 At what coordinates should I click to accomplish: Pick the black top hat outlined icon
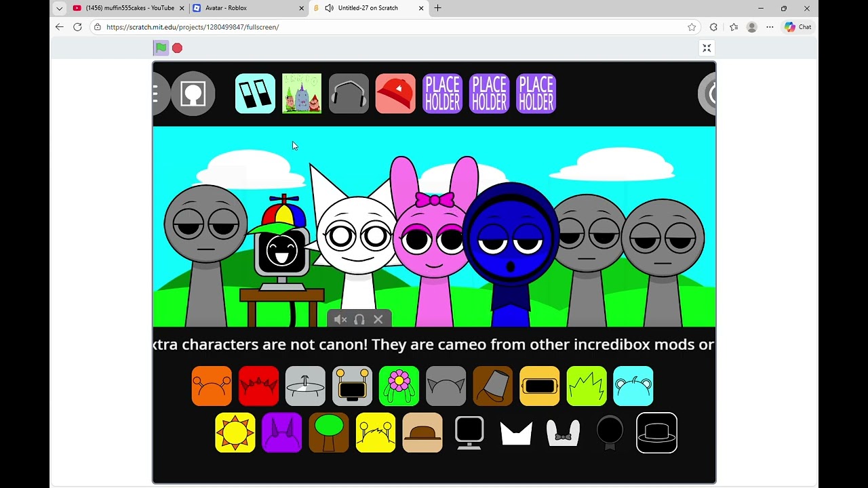(x=656, y=432)
